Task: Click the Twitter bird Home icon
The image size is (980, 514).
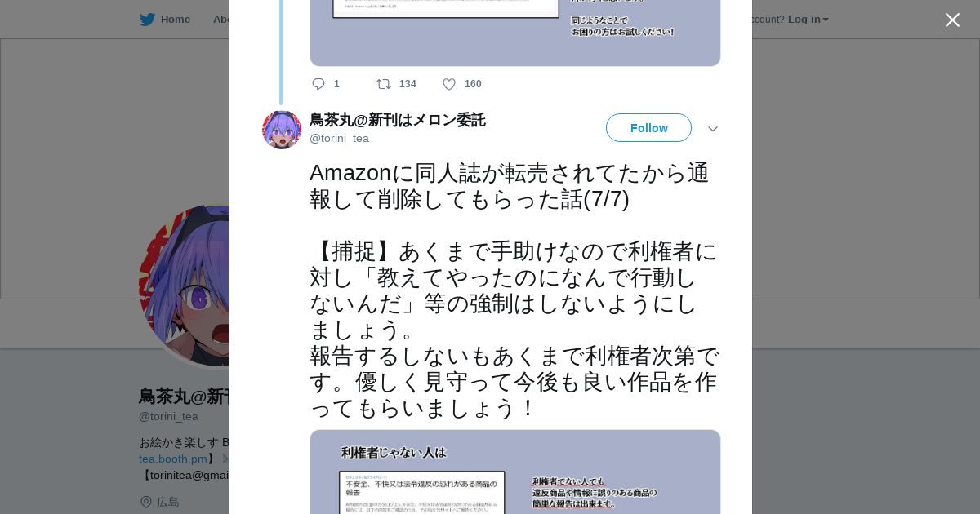Action: tap(147, 19)
